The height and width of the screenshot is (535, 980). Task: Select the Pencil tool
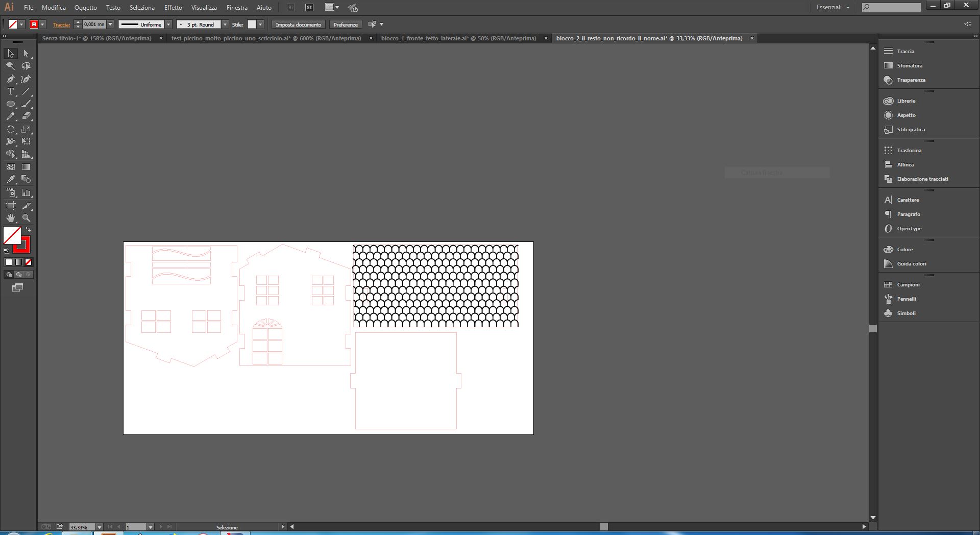click(x=11, y=116)
